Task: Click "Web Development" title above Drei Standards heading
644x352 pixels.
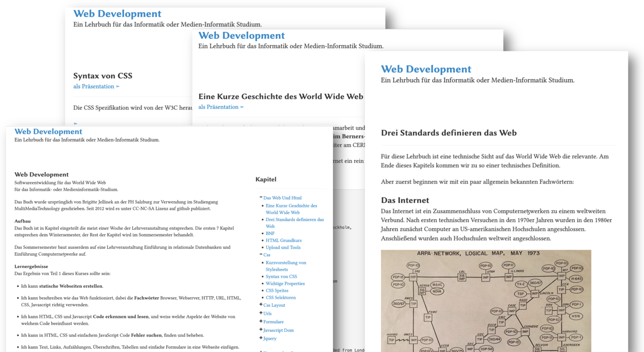Action: (x=426, y=69)
